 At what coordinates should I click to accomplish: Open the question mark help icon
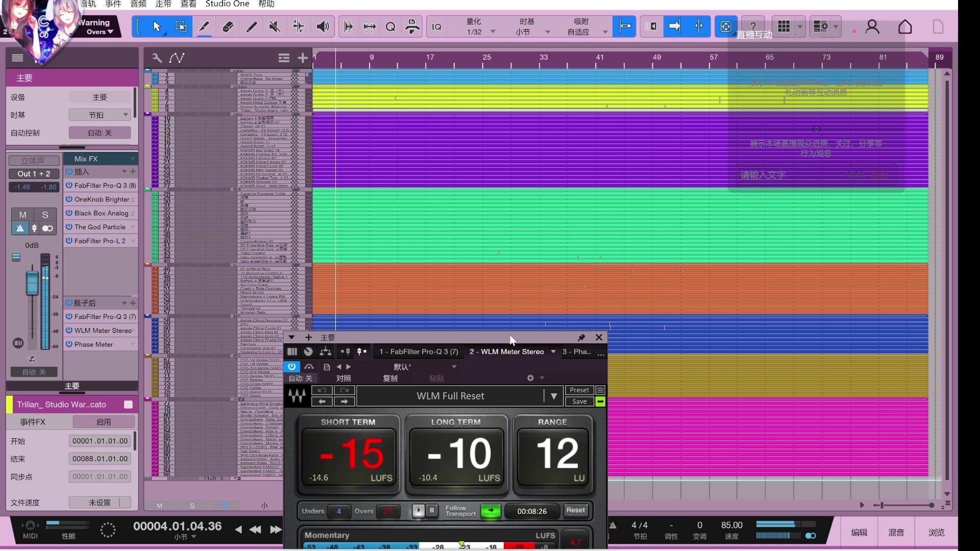[x=752, y=27]
